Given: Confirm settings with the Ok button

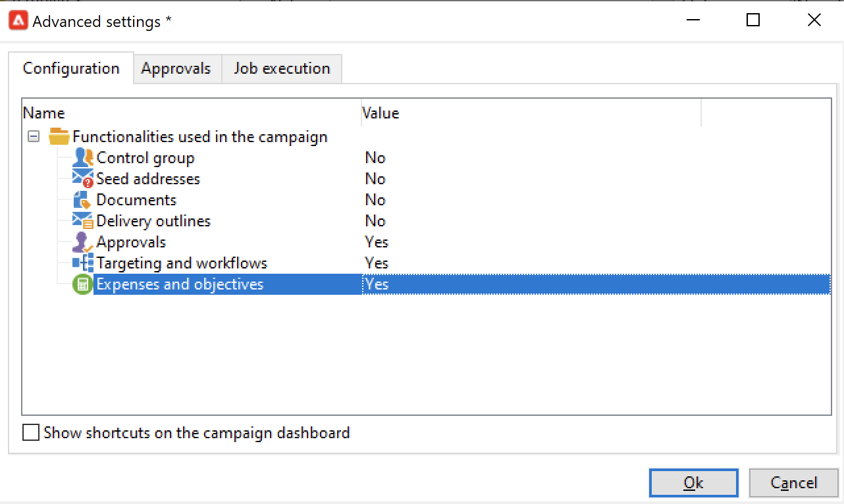Looking at the screenshot, I should click(x=693, y=483).
